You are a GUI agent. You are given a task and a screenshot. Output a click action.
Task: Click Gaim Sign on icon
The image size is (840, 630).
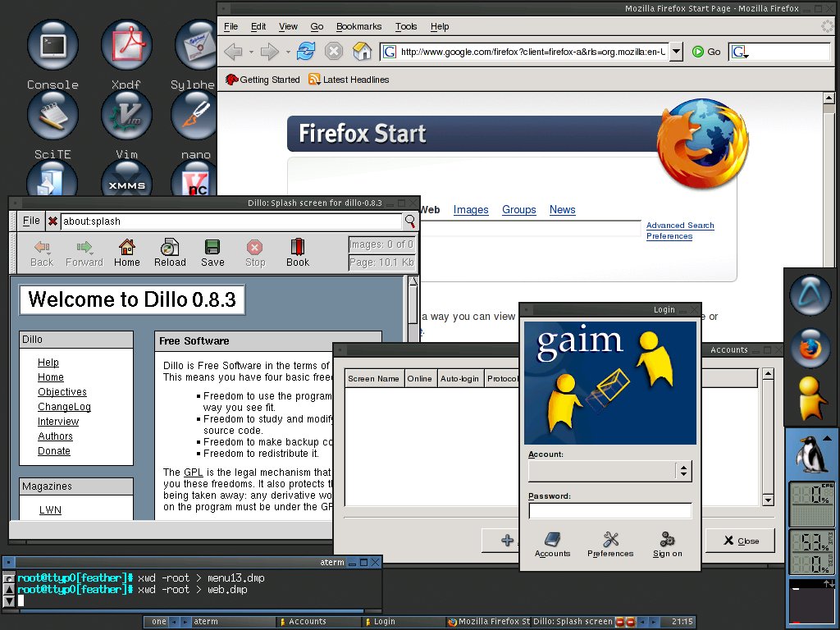668,545
